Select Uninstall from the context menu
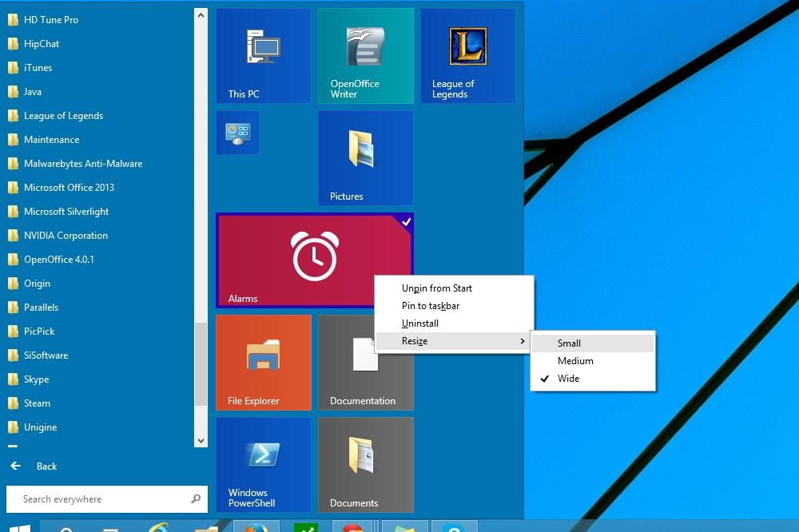799x532 pixels. [454, 324]
